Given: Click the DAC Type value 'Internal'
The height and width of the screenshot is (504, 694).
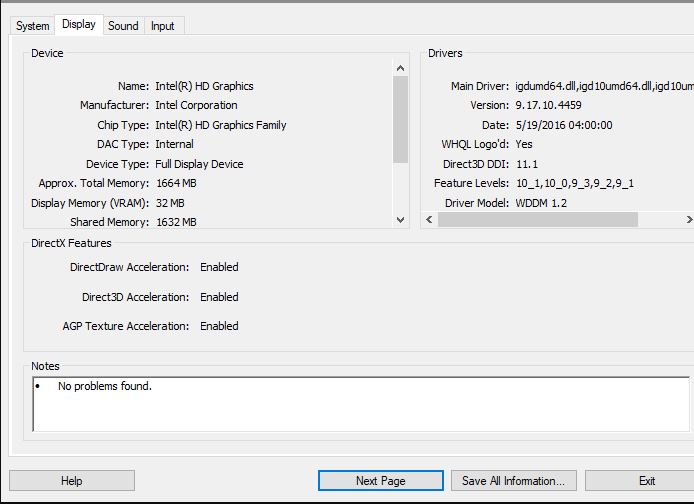Looking at the screenshot, I should pos(174,144).
